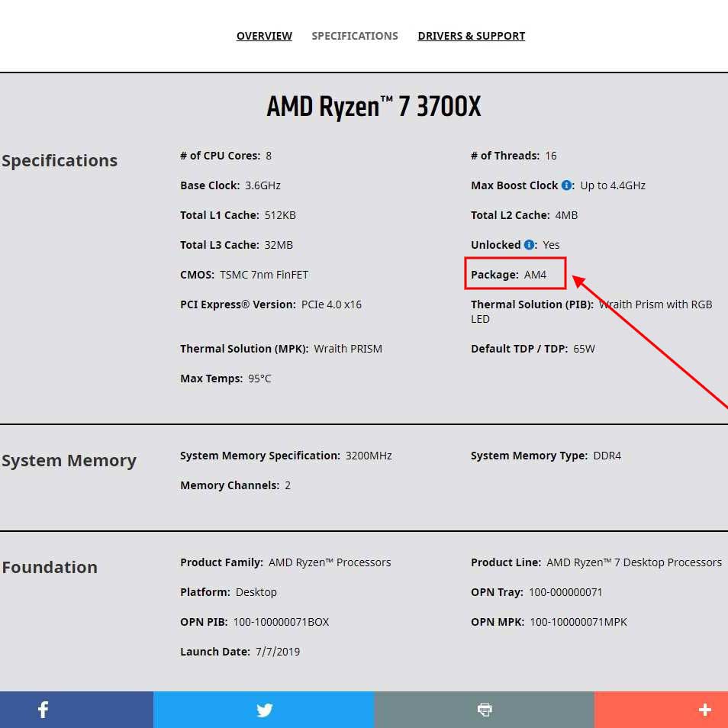
Task: Click the 'Foundation' section heading
Action: tap(49, 567)
